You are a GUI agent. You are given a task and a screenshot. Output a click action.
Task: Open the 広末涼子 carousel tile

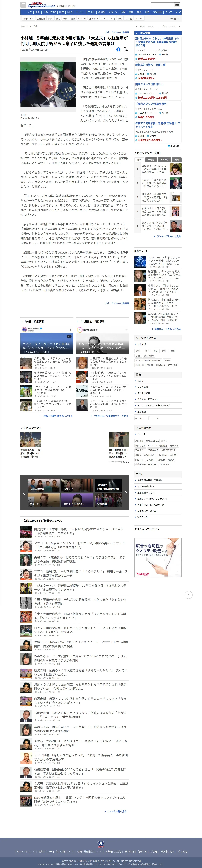pyautogui.click(x=77, y=485)
